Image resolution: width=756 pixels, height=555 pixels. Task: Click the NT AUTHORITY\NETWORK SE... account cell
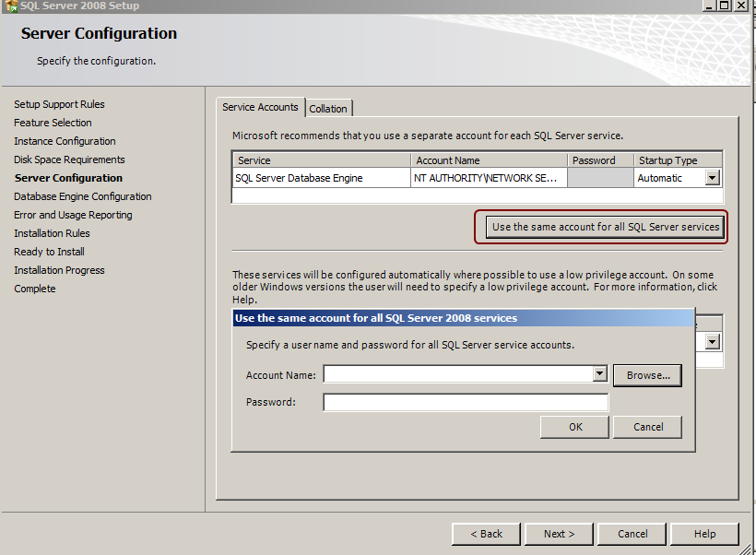click(x=487, y=178)
